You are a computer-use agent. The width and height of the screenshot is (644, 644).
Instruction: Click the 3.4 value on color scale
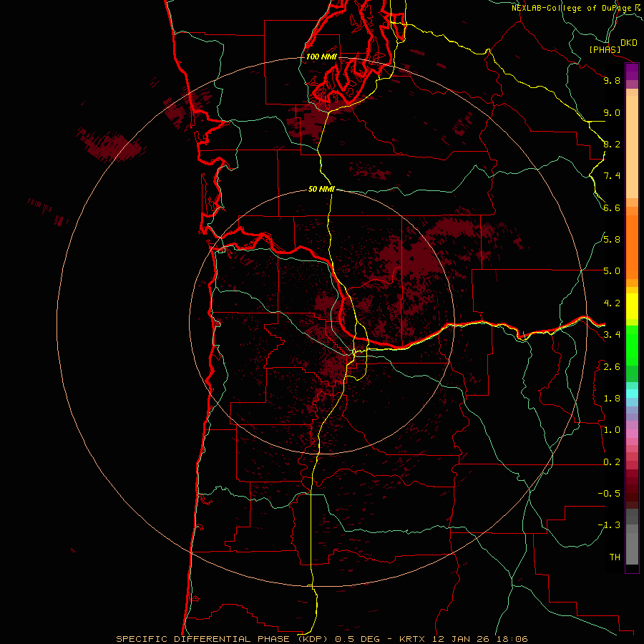coord(612,335)
